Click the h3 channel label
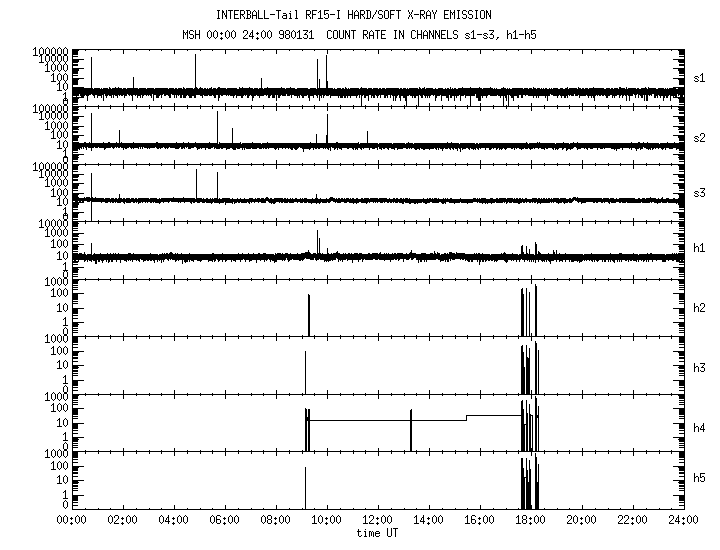The image size is (720, 550). click(x=699, y=368)
